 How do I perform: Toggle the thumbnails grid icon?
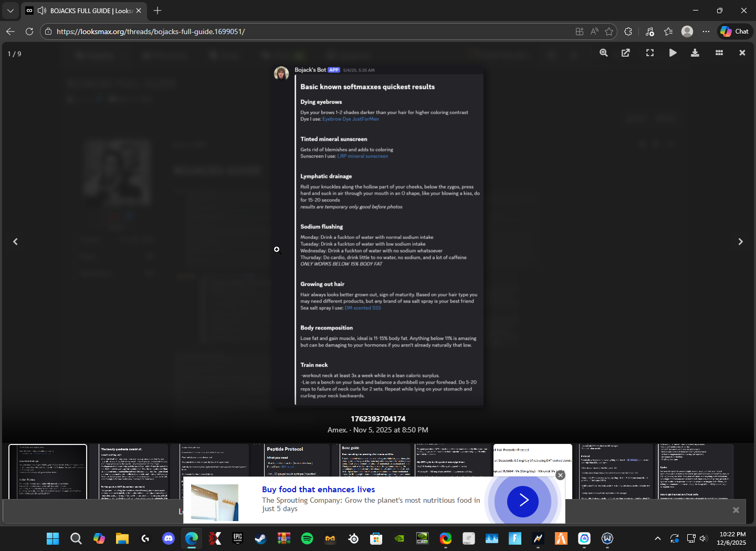click(719, 53)
